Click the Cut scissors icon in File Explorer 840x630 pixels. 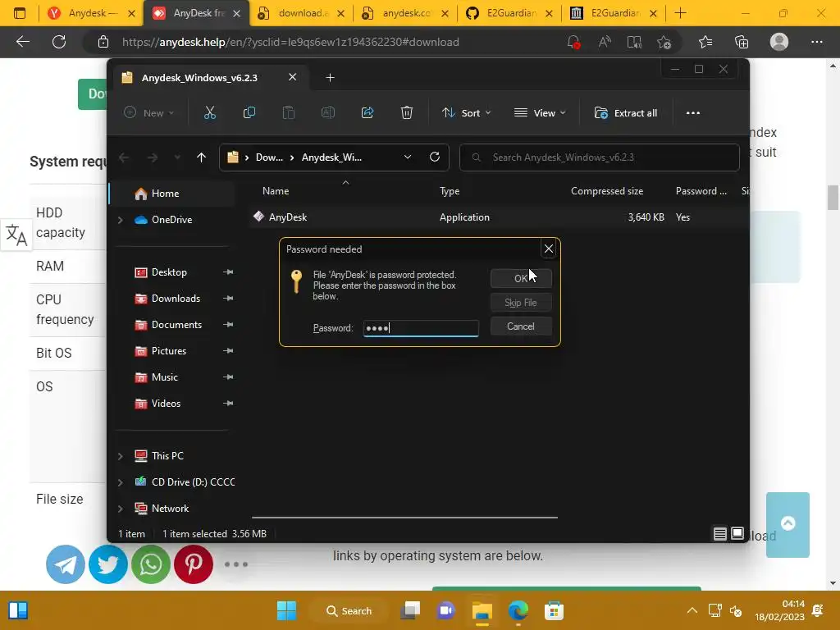[209, 113]
